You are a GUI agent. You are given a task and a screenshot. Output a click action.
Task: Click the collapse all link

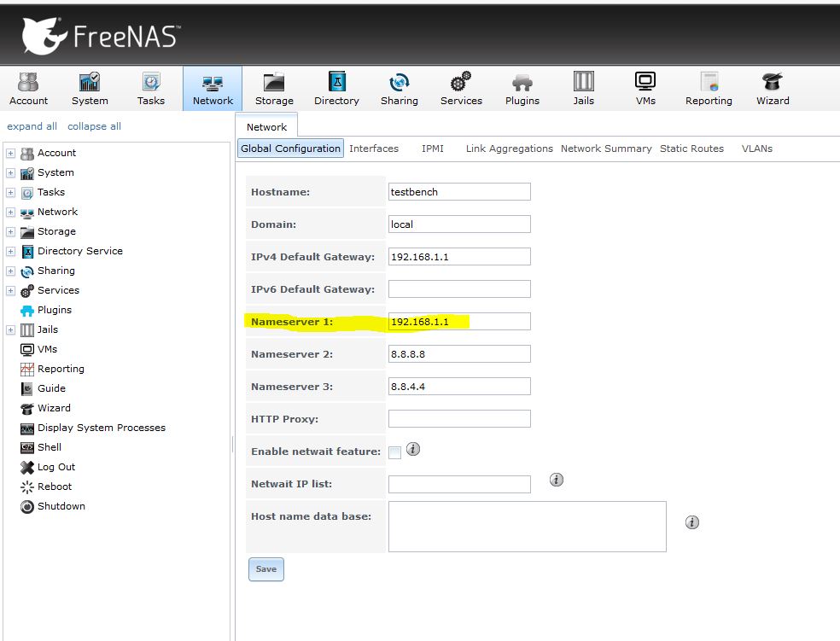(94, 126)
